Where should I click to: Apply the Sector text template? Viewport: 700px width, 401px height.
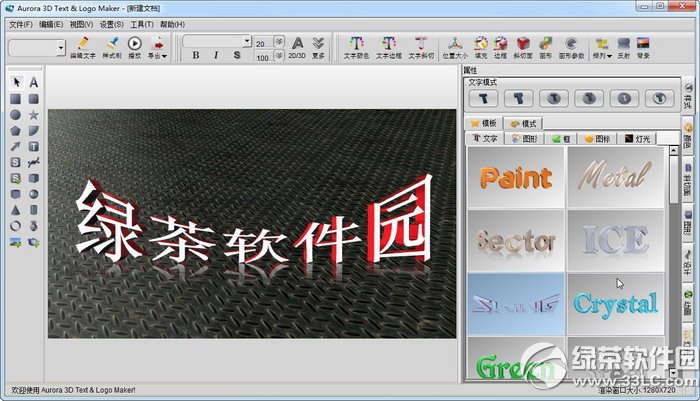point(516,241)
